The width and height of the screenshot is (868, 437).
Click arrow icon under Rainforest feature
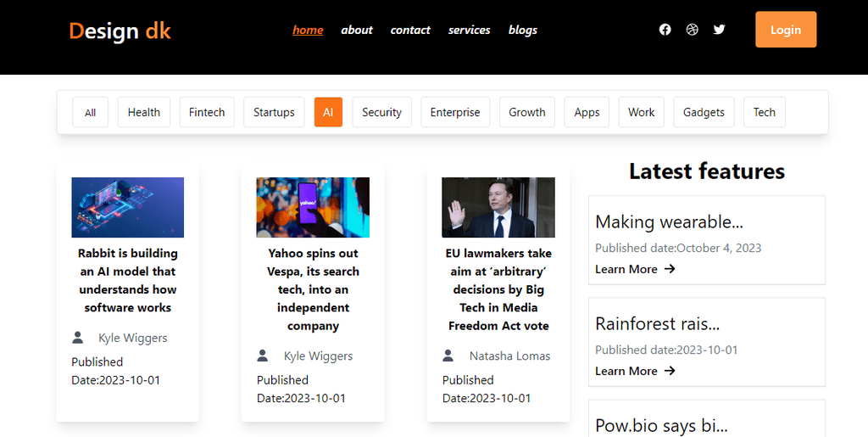coord(670,371)
